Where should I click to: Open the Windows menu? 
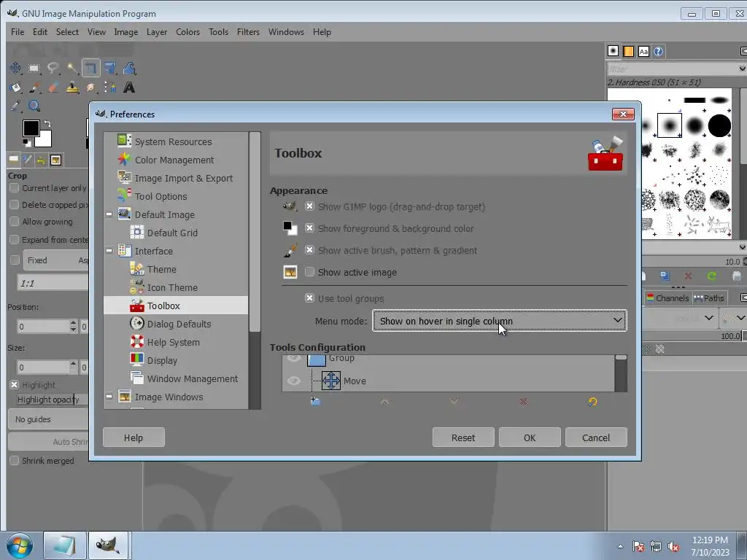(x=286, y=32)
